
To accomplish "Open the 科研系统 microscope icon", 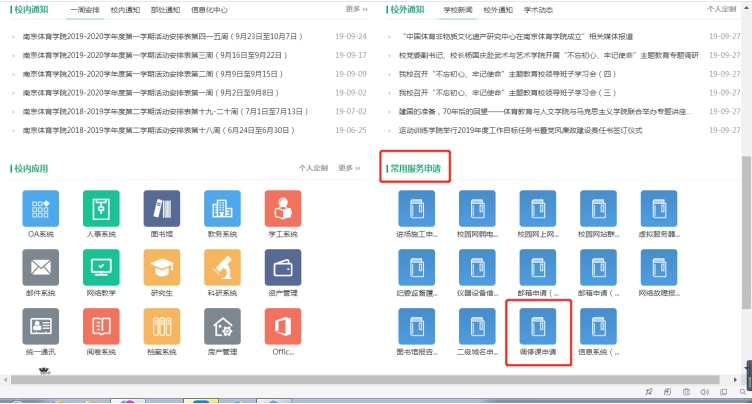I will point(222,267).
